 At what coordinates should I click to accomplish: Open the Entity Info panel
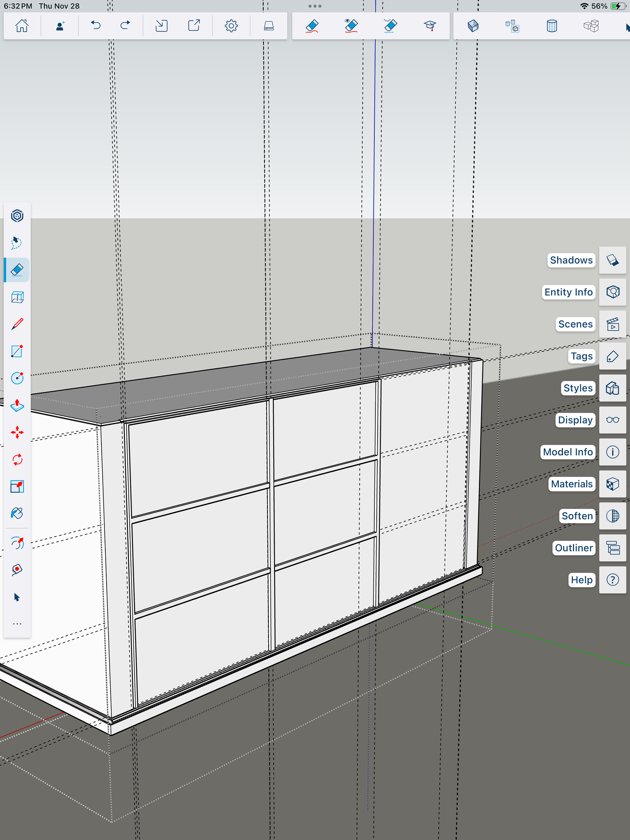[x=613, y=292]
